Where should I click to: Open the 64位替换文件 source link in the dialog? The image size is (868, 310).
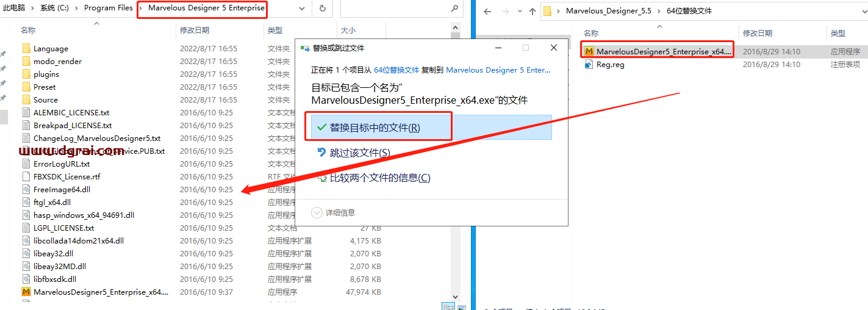[x=396, y=70]
